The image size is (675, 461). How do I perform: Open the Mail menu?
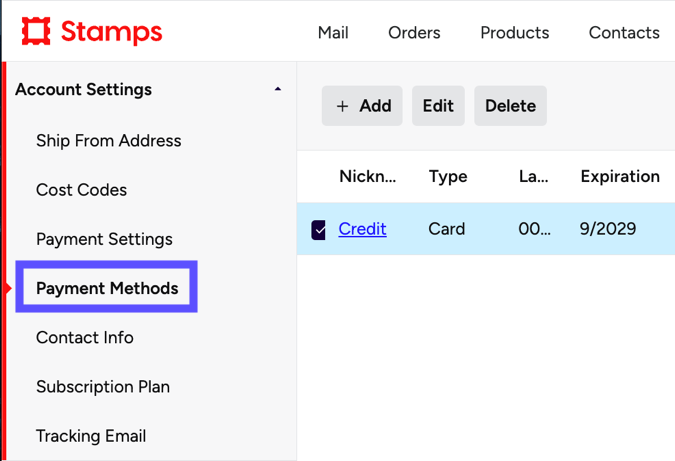333,33
